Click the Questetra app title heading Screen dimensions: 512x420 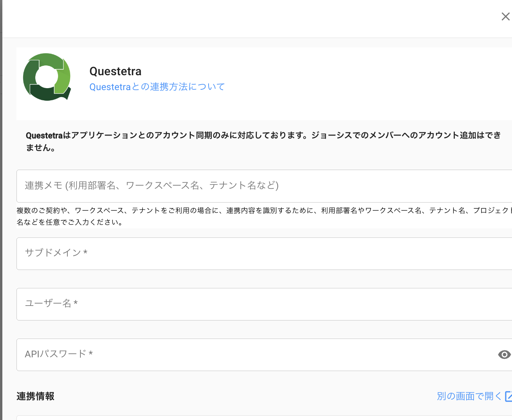point(115,71)
